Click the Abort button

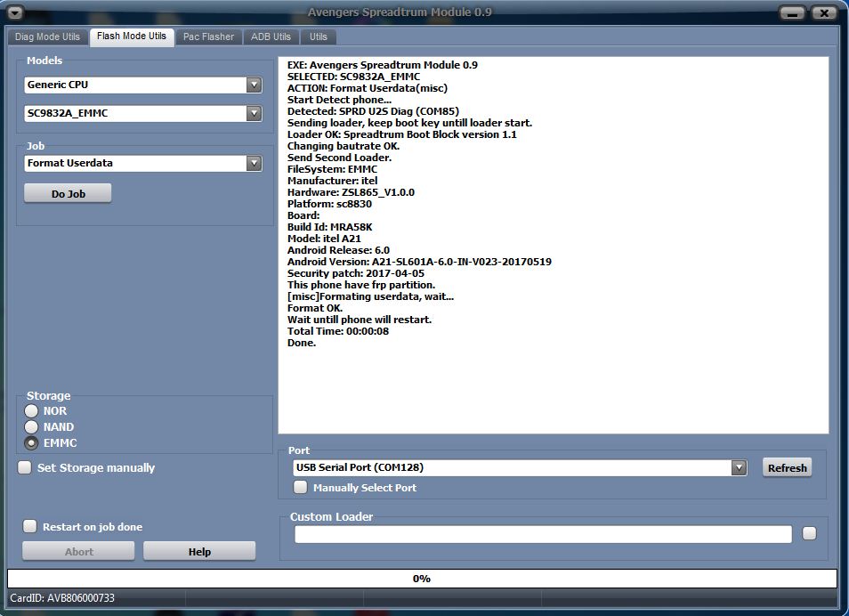pyautogui.click(x=78, y=551)
